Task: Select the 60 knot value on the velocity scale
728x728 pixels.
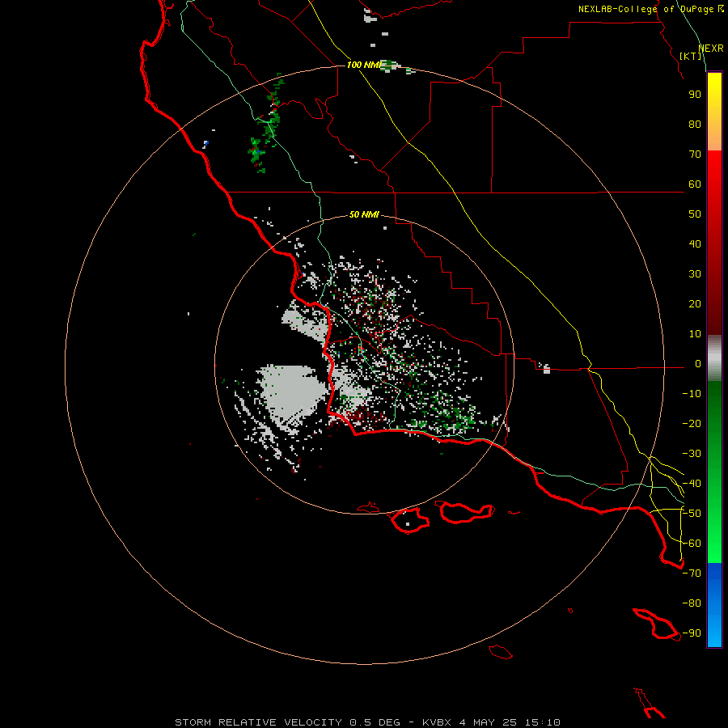Action: pyautogui.click(x=695, y=184)
